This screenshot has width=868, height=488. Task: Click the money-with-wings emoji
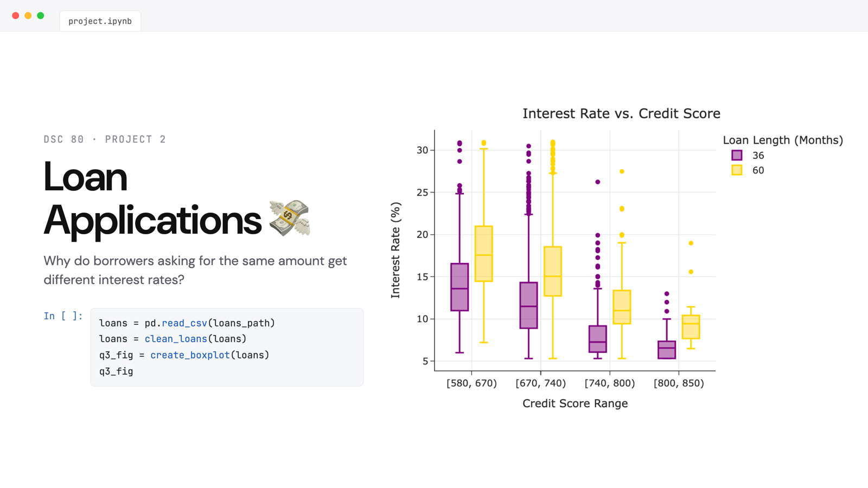click(x=290, y=218)
